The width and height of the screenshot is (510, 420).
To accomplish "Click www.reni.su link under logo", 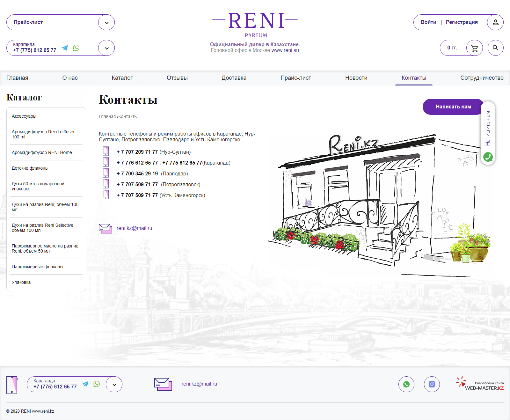I will click(285, 50).
